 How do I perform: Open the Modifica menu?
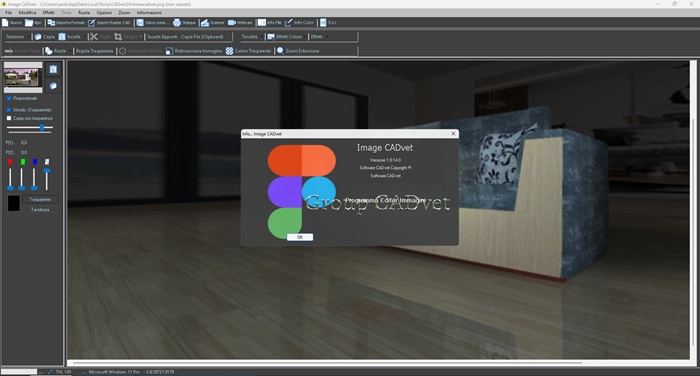tap(27, 13)
